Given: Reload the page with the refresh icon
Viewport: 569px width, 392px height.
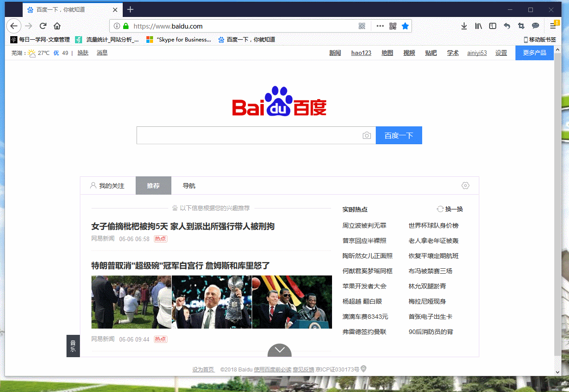Looking at the screenshot, I should (x=43, y=26).
